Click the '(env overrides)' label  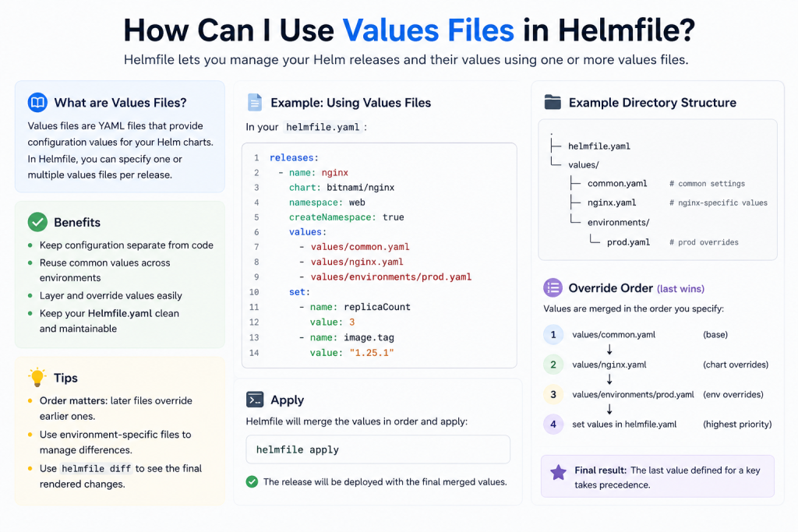tap(733, 395)
